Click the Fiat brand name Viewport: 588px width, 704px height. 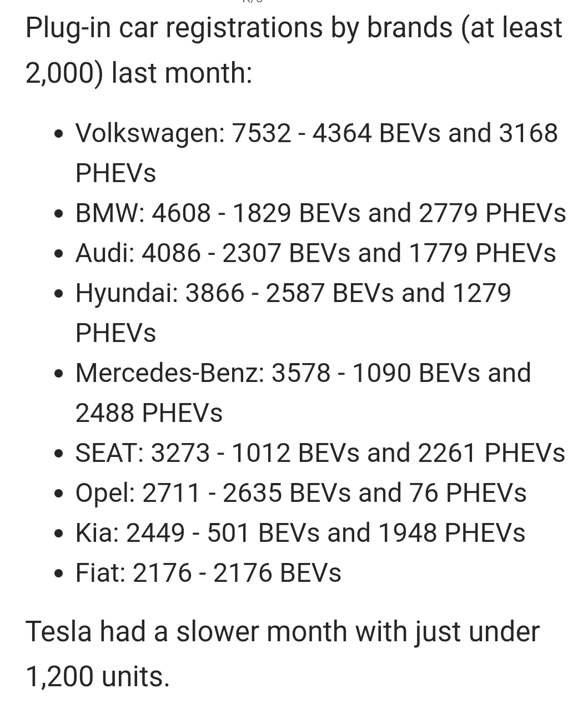click(x=100, y=573)
